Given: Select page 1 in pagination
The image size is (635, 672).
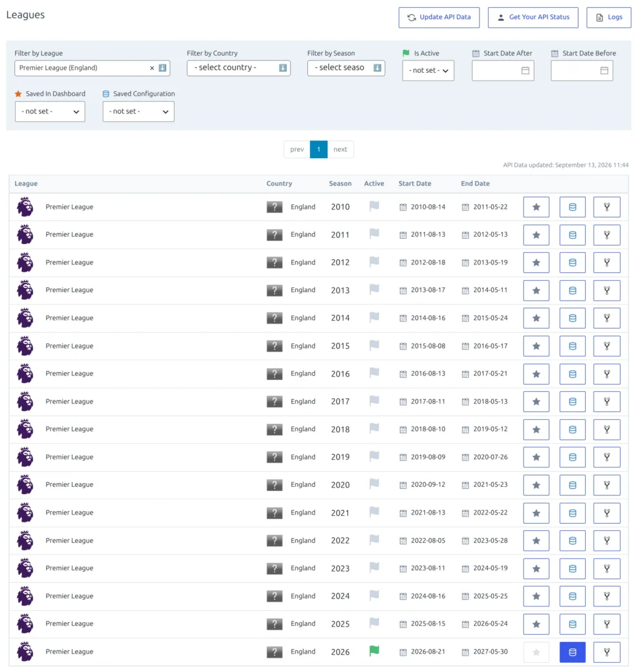Looking at the screenshot, I should coord(318,149).
